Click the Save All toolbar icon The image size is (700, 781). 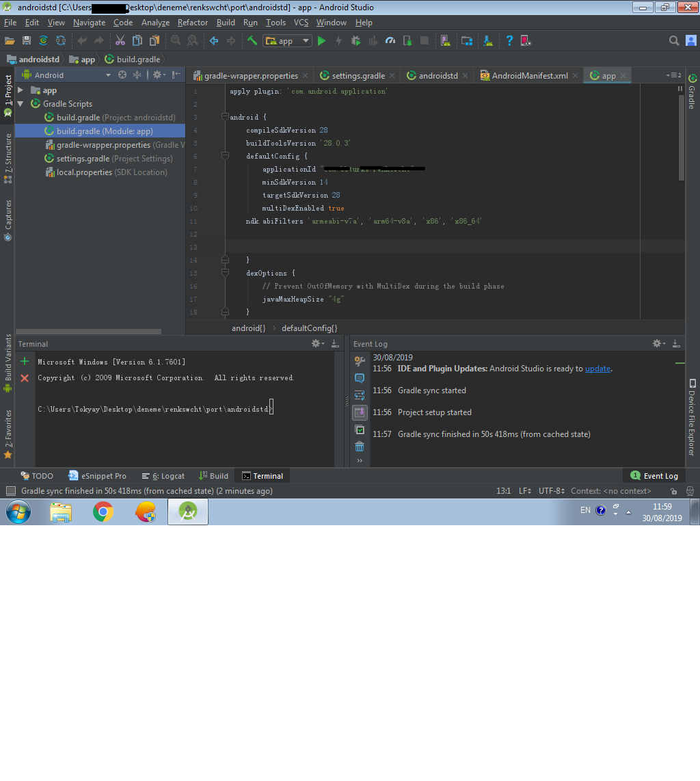(x=27, y=41)
